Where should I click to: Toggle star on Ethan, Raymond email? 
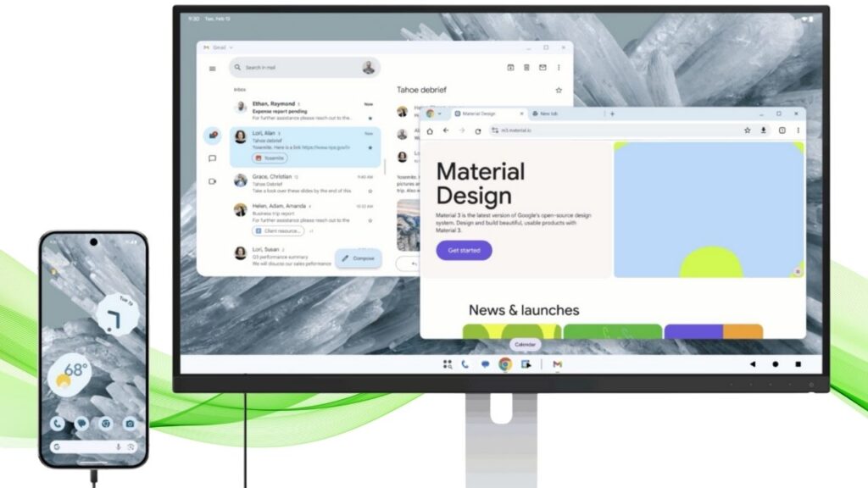tap(370, 118)
